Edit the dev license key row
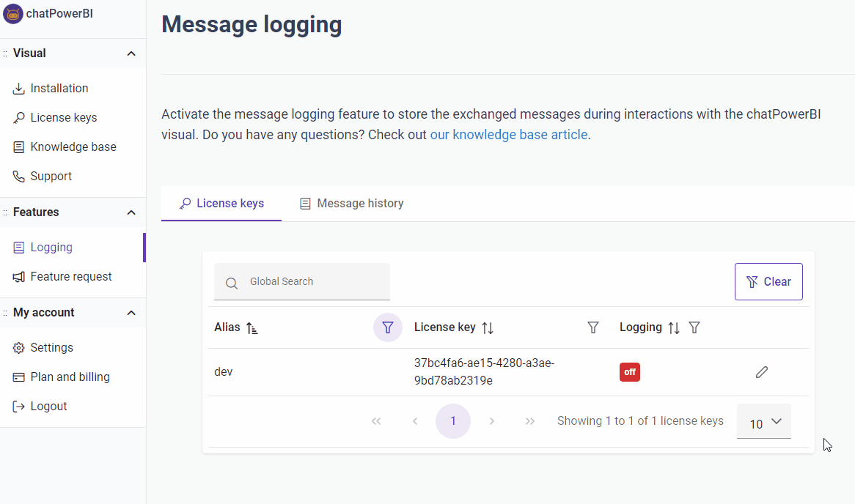The image size is (855, 504). coord(762,372)
